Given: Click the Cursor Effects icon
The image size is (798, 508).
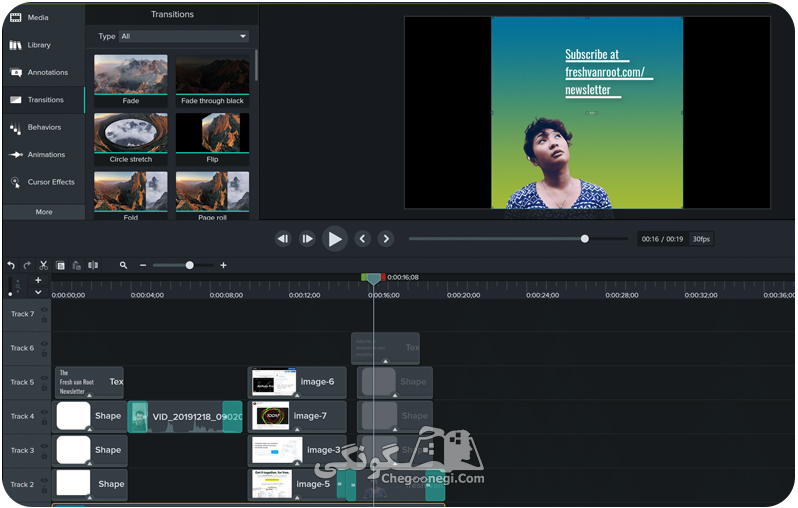Looking at the screenshot, I should [x=15, y=182].
